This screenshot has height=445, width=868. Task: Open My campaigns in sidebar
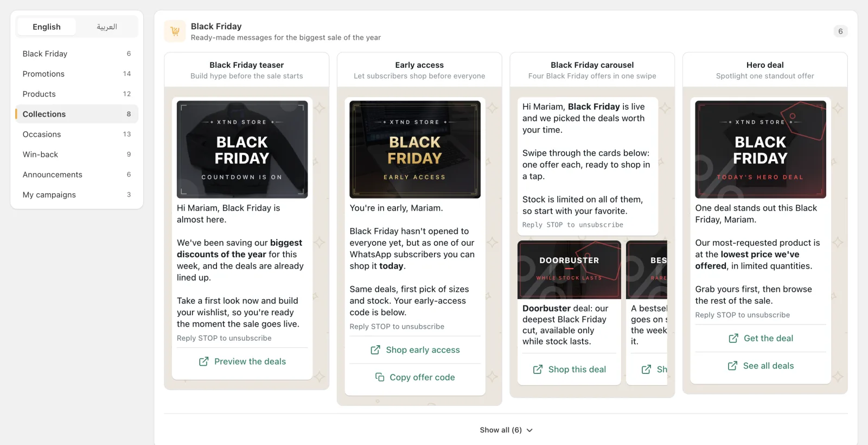(76, 194)
